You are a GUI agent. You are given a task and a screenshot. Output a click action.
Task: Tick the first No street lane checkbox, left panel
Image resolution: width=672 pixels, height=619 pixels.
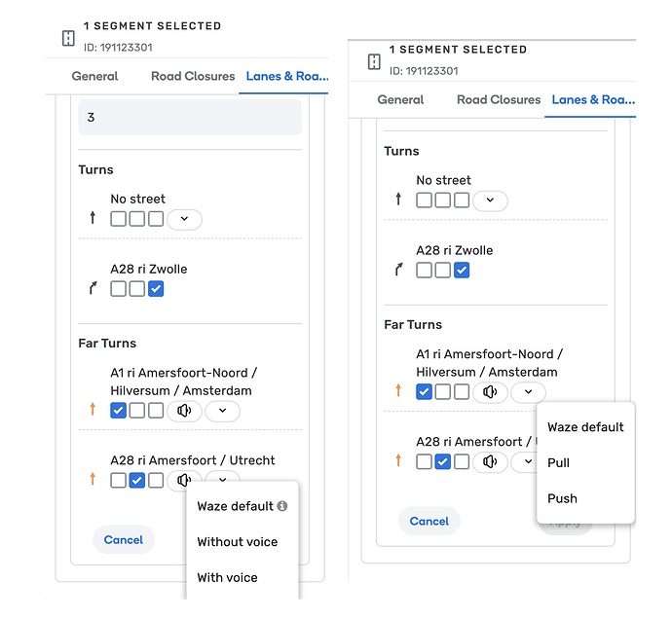pos(118,219)
